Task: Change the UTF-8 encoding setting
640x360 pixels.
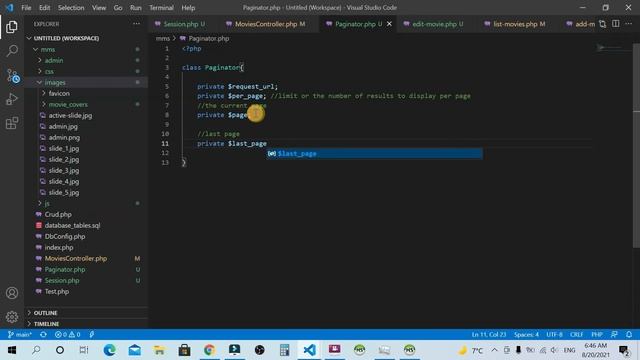Action: [554, 334]
